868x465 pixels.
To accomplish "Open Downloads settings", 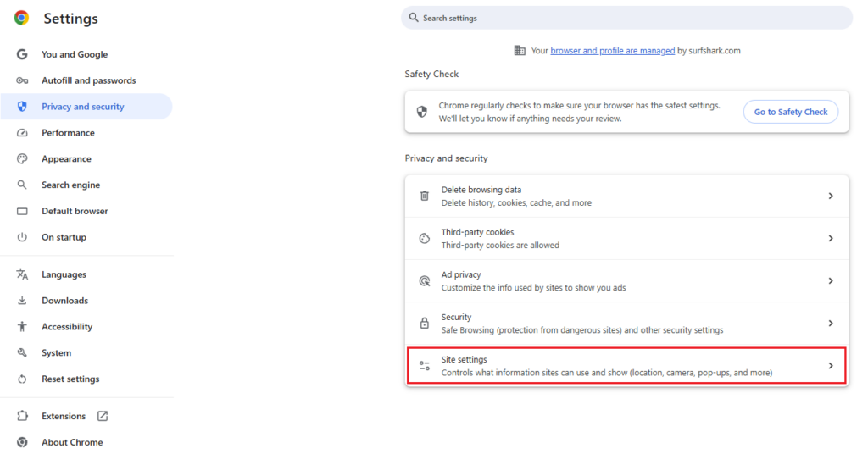I will click(86, 300).
